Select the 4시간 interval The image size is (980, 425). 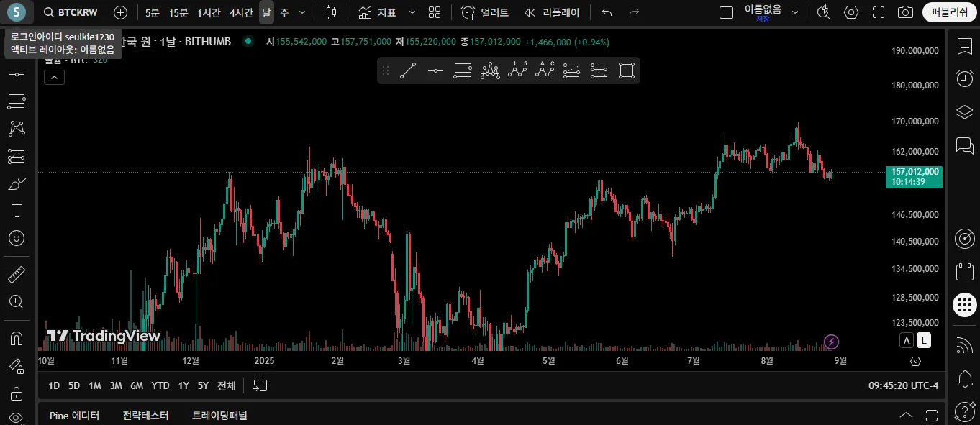241,12
